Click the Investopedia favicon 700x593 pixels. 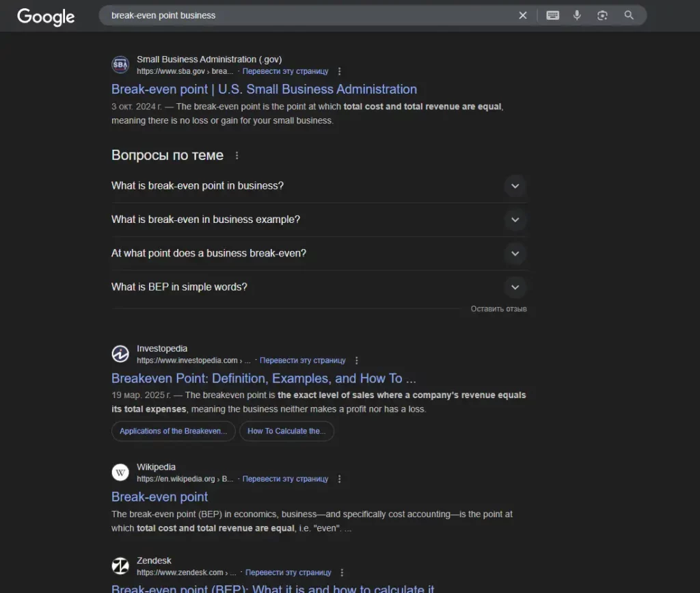tap(120, 354)
